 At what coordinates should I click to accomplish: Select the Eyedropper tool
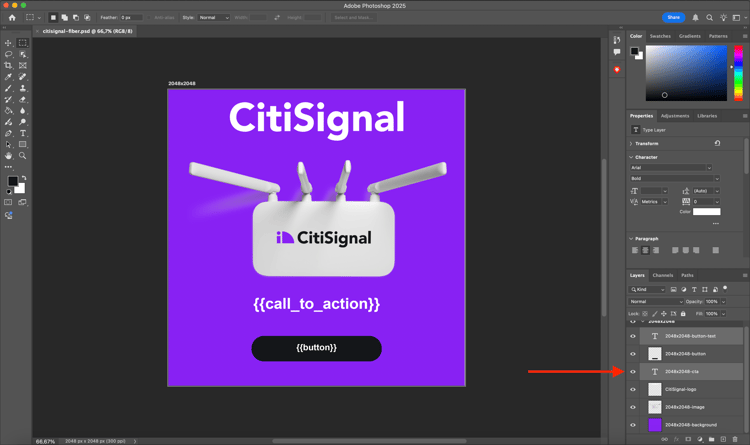point(9,77)
